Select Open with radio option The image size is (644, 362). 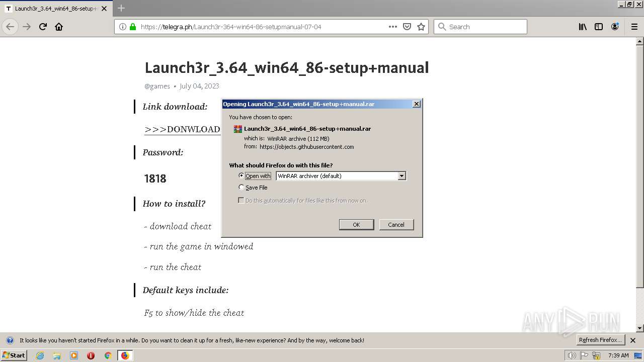[x=242, y=175]
